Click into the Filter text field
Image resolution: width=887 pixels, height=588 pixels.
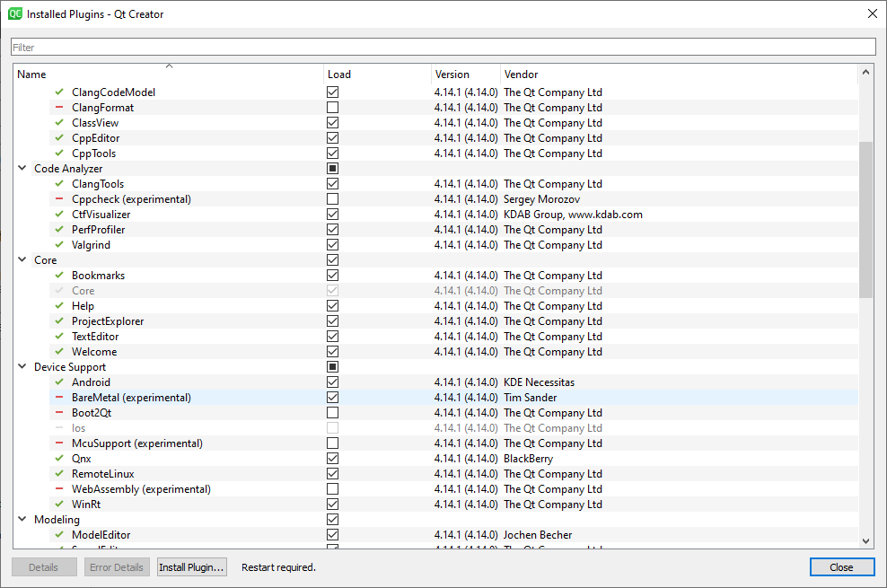pyautogui.click(x=443, y=47)
